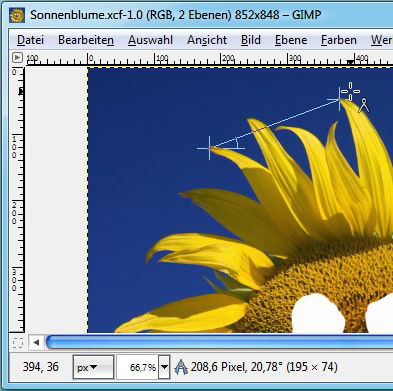Click the blue horizontal scrollbar thumb
Image resolution: width=393 pixels, height=391 pixels.
(219, 342)
